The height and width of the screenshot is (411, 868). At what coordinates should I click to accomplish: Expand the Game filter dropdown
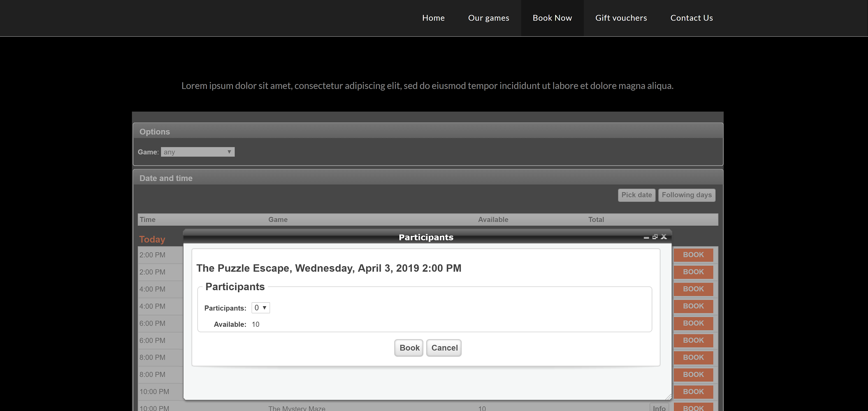198,152
